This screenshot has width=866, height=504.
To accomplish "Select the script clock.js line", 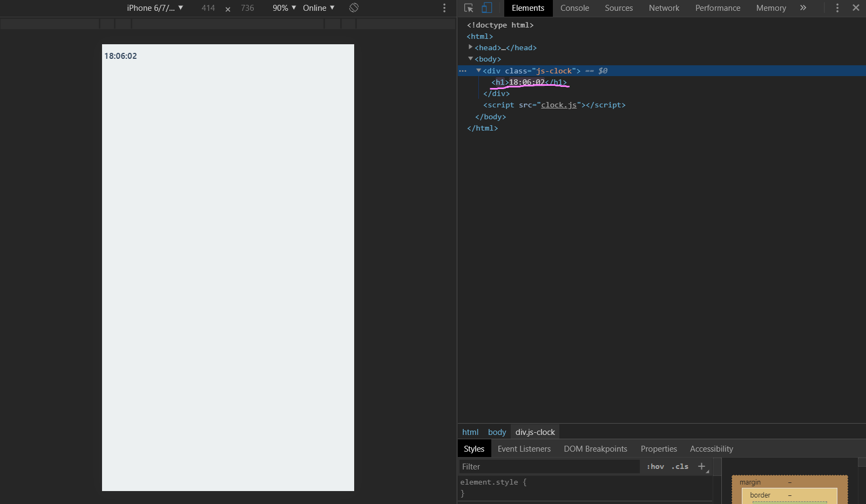I will coord(554,105).
